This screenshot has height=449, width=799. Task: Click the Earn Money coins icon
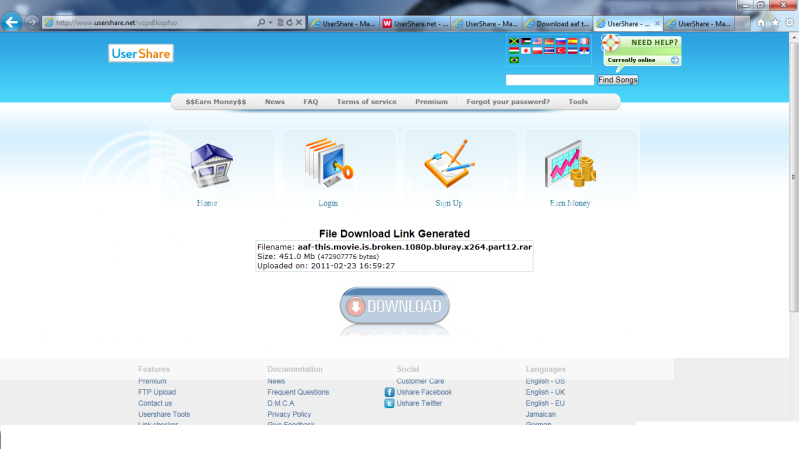(x=569, y=164)
